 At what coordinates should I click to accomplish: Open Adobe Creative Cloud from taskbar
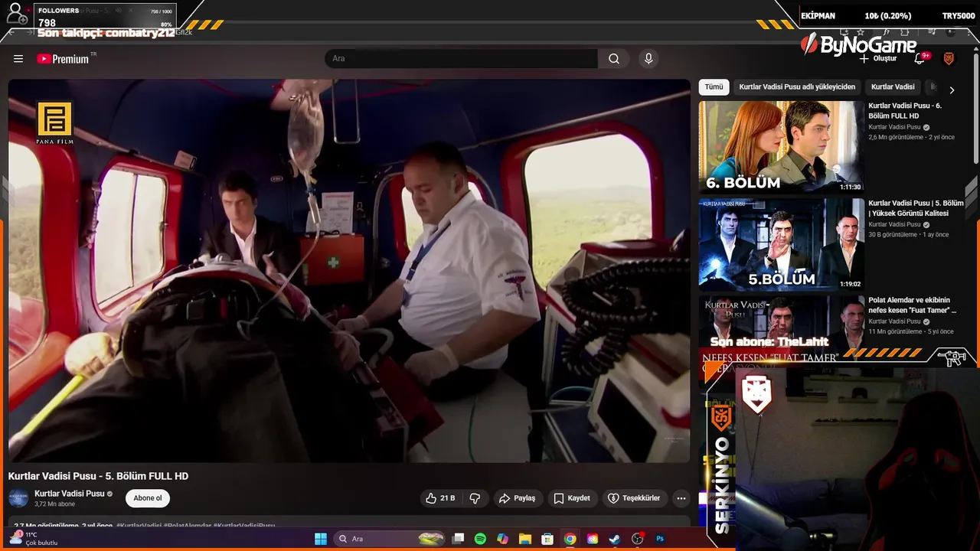(592, 539)
